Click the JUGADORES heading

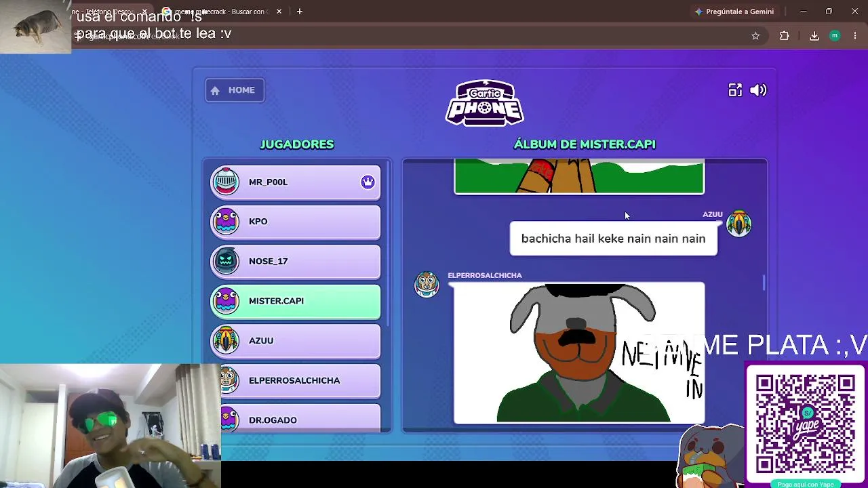(x=297, y=144)
